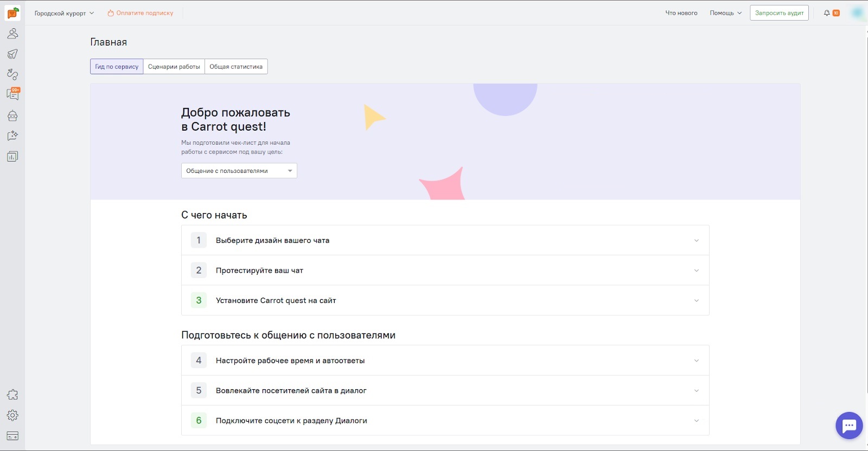This screenshot has height=451, width=868.
Task: Expand step 'Выберите дизайн вашего чата'
Action: click(445, 240)
